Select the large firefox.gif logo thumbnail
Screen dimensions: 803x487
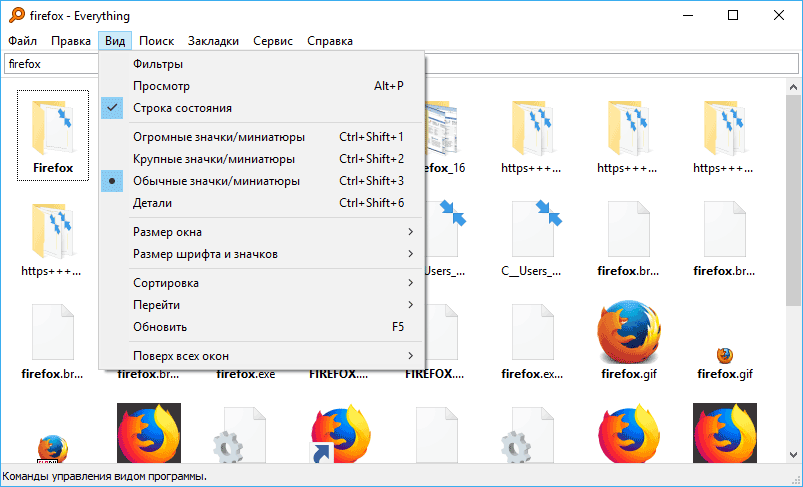point(629,333)
